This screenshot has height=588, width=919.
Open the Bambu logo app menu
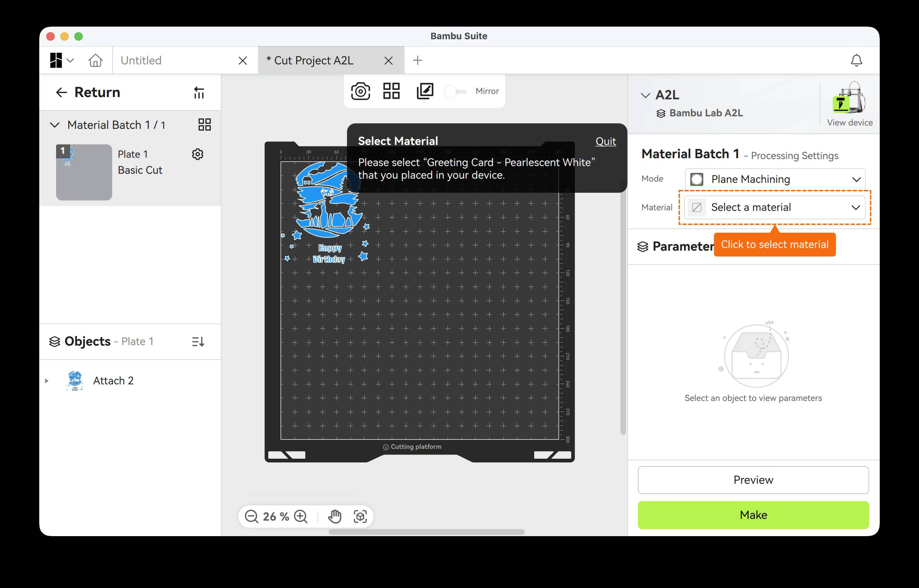(61, 60)
